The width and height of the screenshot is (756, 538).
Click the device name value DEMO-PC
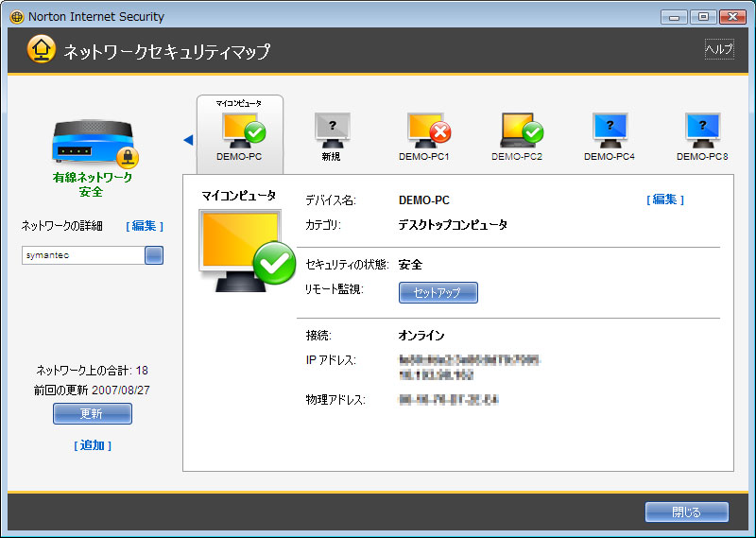tap(423, 200)
